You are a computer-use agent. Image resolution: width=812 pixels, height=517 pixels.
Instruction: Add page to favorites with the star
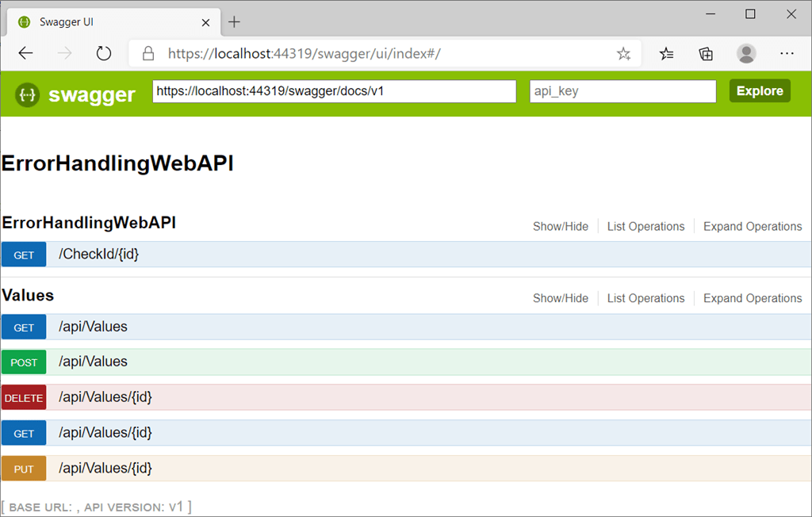tap(624, 53)
